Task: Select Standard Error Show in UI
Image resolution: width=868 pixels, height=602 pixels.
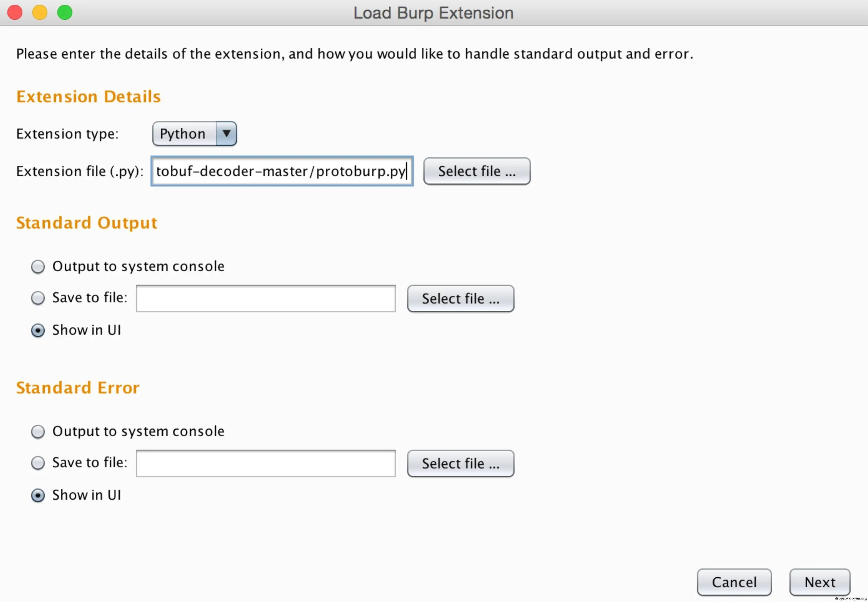Action: (x=38, y=495)
